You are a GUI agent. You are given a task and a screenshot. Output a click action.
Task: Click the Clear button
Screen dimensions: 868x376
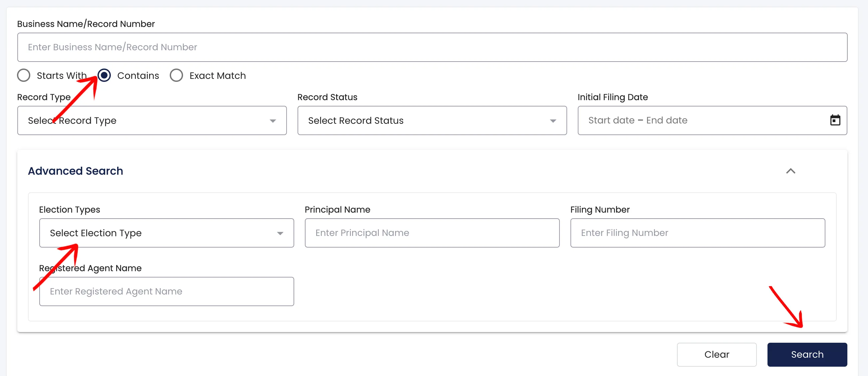pos(717,354)
